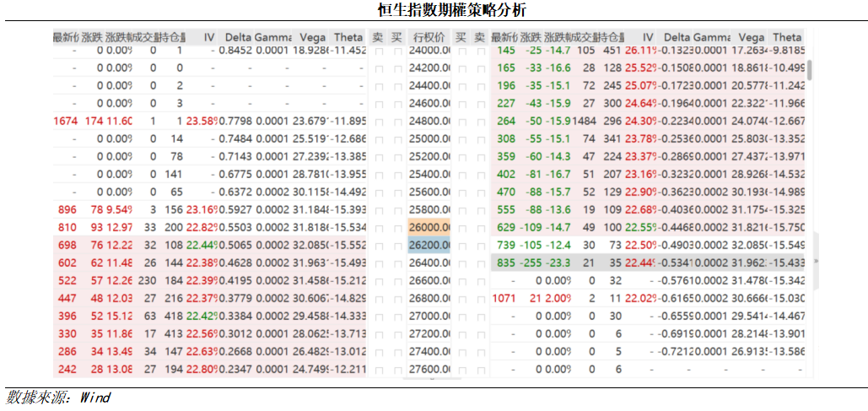Click the call open interest value 418
Screen dimensions: 868x411
[175, 316]
